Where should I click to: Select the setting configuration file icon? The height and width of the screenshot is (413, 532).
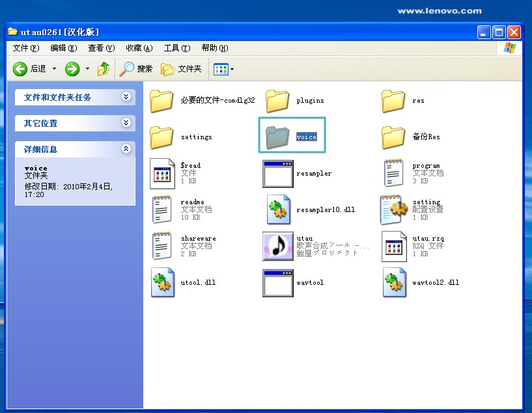393,209
